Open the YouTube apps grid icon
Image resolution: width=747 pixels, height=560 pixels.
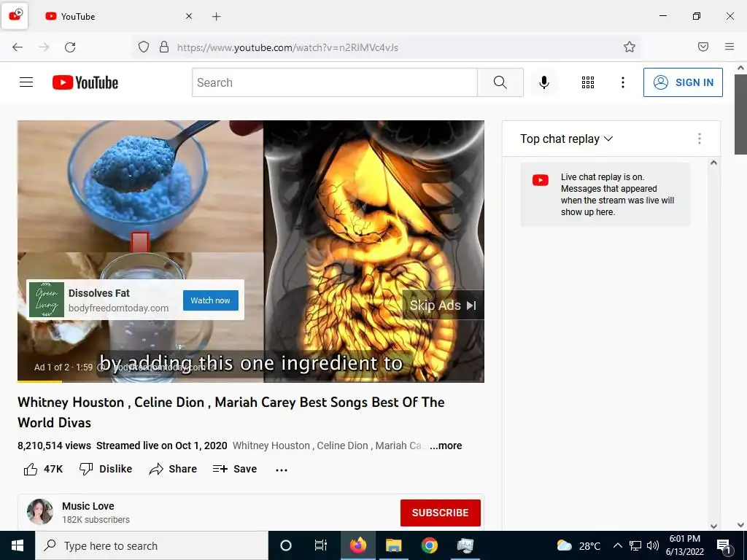pyautogui.click(x=588, y=82)
